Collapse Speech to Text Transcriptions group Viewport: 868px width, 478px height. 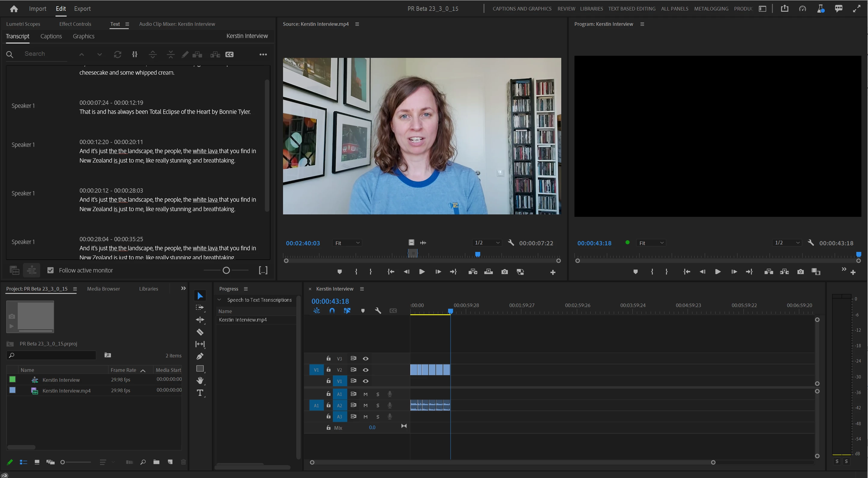coord(219,300)
